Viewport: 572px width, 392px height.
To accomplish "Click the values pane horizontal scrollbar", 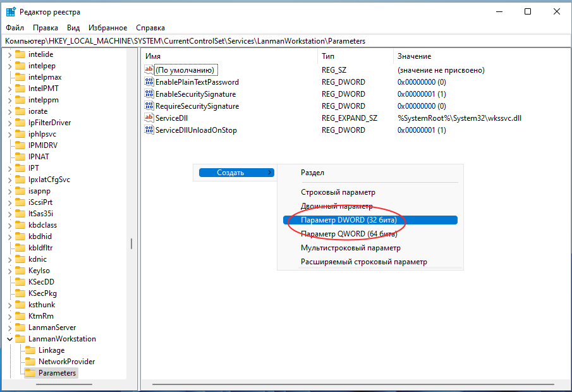I will [x=353, y=384].
